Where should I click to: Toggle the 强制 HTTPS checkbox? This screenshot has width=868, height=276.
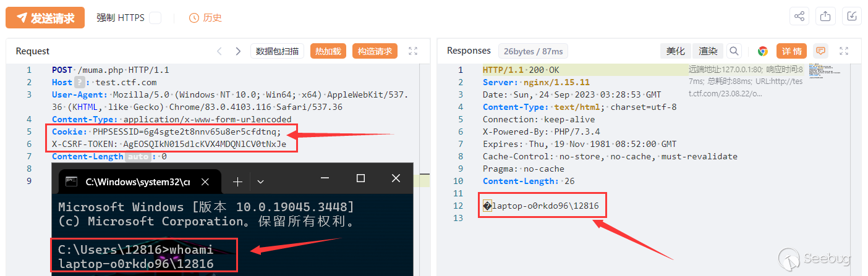point(155,18)
